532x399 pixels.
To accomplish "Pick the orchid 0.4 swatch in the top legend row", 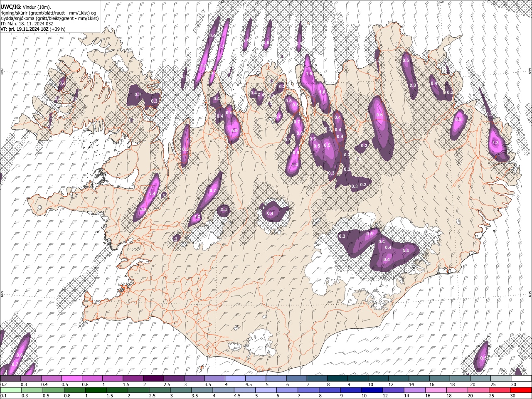I will tap(51, 379).
